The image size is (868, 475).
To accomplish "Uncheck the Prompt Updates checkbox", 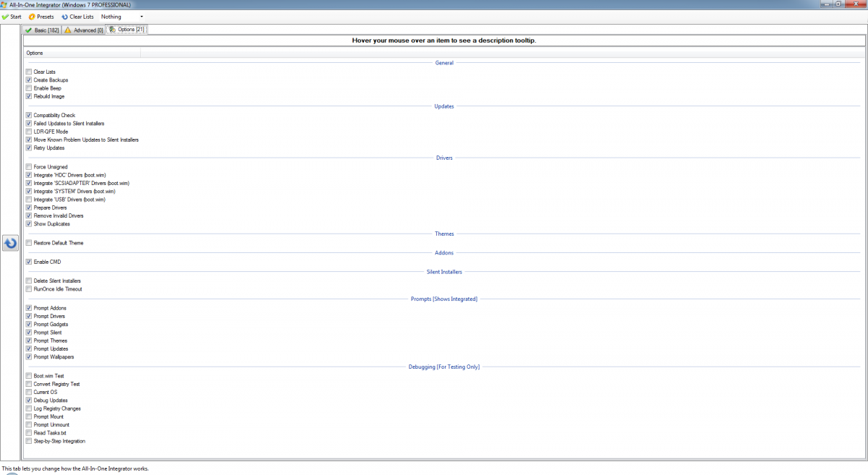I will [x=29, y=349].
